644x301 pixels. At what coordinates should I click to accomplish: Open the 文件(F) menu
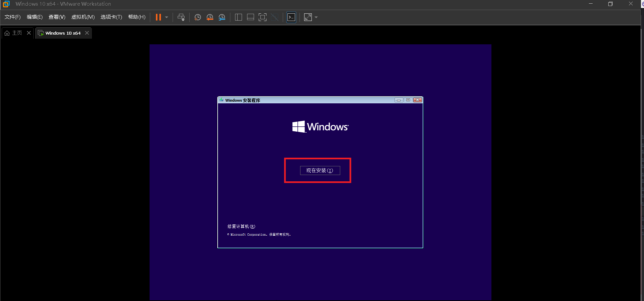[x=12, y=17]
